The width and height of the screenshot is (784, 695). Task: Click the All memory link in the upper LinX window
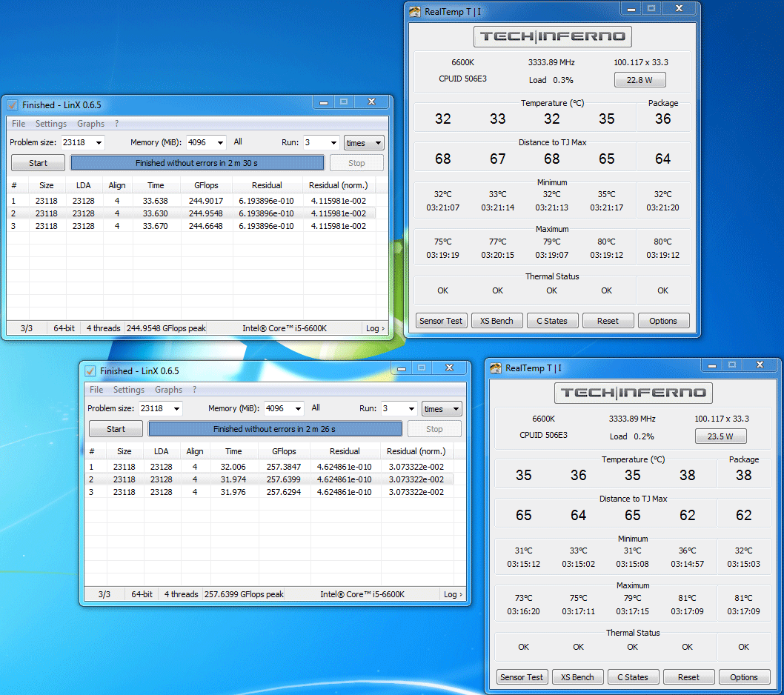coord(238,142)
